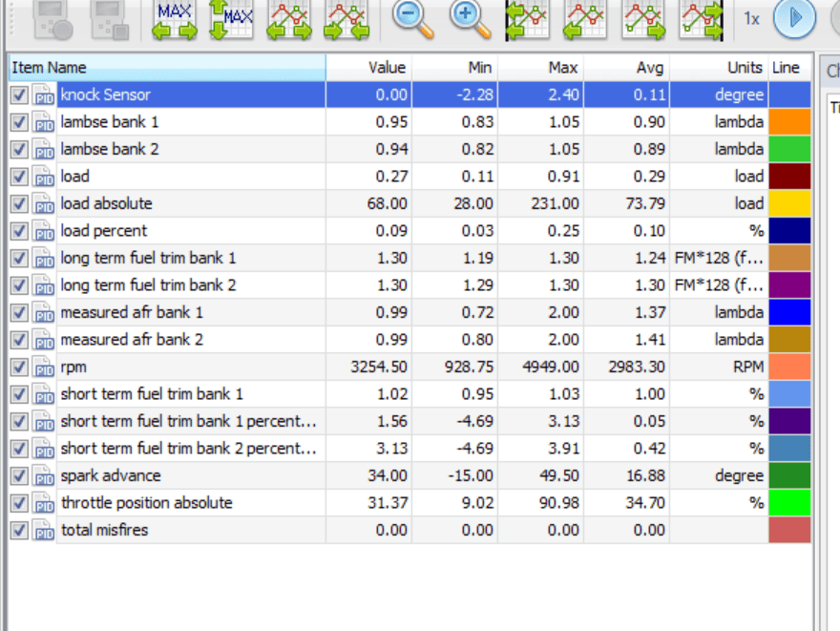840x631 pixels.
Task: Click the horizontal MAX fit icon
Action: [174, 20]
